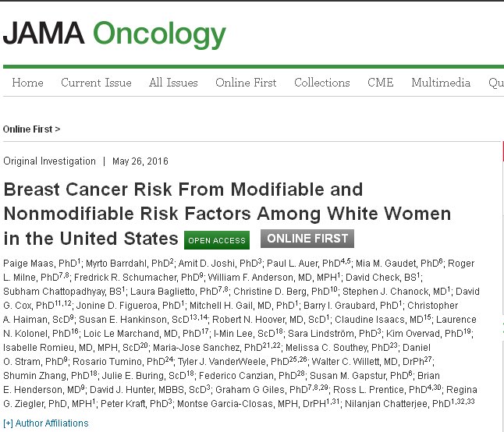Image resolution: width=504 pixels, height=432 pixels.
Task: Click the JAMA Oncology logo
Action: [115, 34]
